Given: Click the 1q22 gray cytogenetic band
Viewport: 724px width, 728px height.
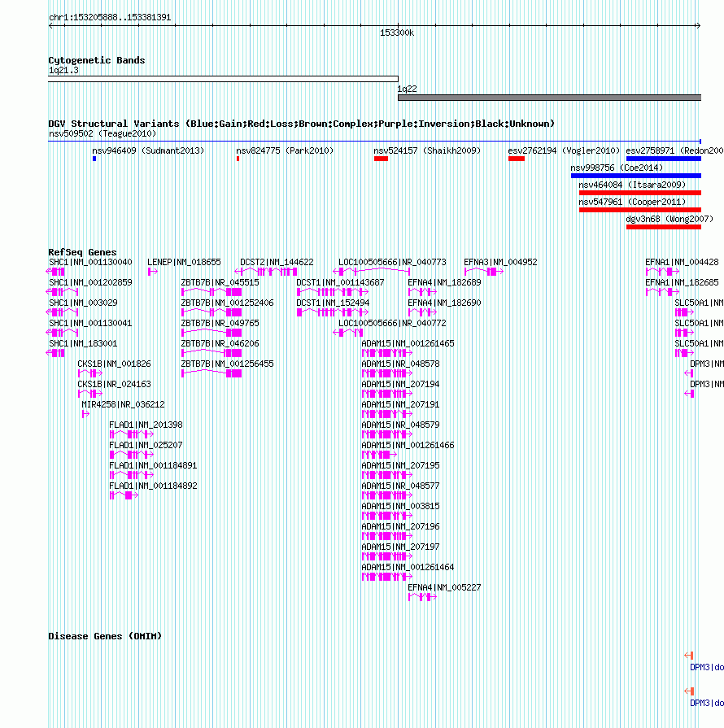Looking at the screenshot, I should pos(549,98).
